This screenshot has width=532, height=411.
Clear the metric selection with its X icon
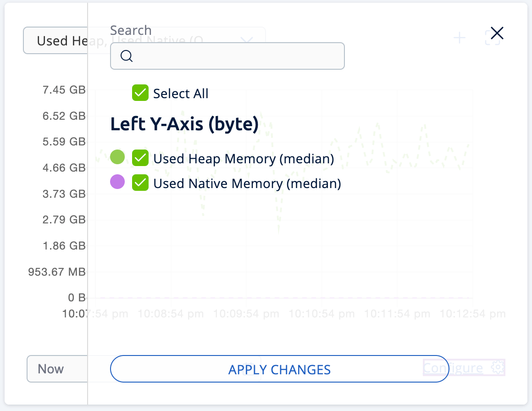(x=247, y=40)
